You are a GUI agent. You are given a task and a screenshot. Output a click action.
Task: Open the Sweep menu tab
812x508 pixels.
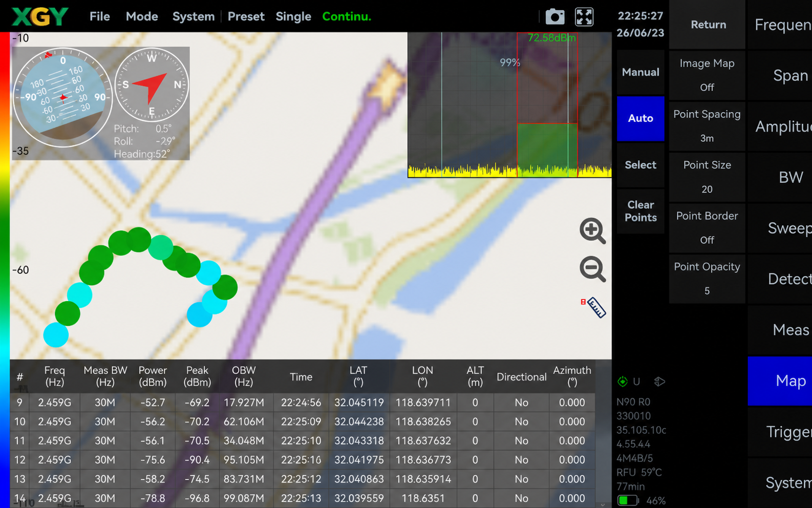click(780, 228)
